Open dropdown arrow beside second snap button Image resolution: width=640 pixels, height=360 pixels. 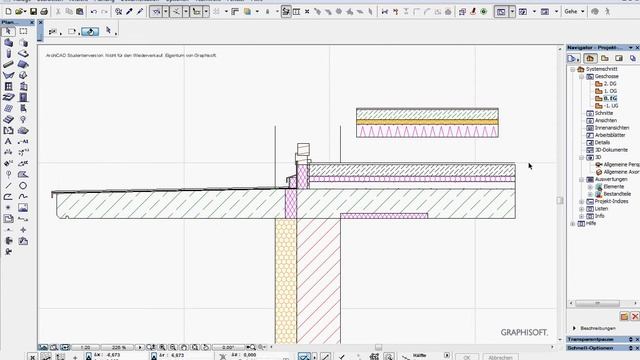186,12
